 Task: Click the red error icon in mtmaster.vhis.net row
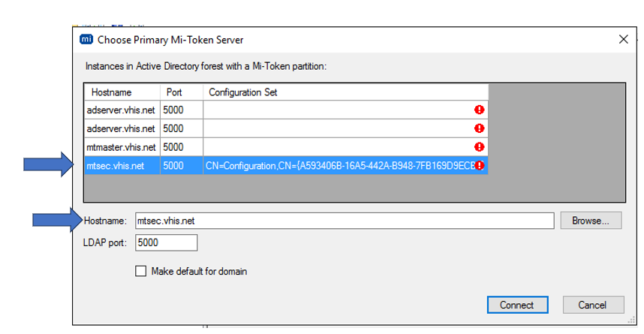pyautogui.click(x=479, y=146)
